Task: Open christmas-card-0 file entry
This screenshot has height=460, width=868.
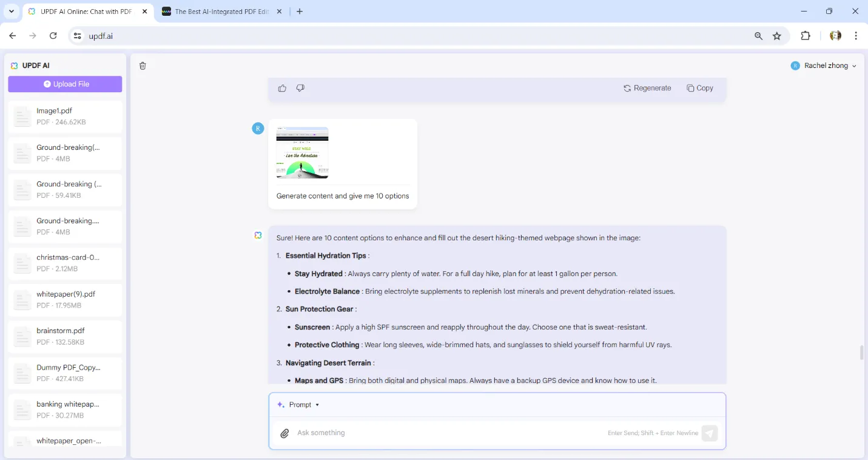Action: pos(65,263)
